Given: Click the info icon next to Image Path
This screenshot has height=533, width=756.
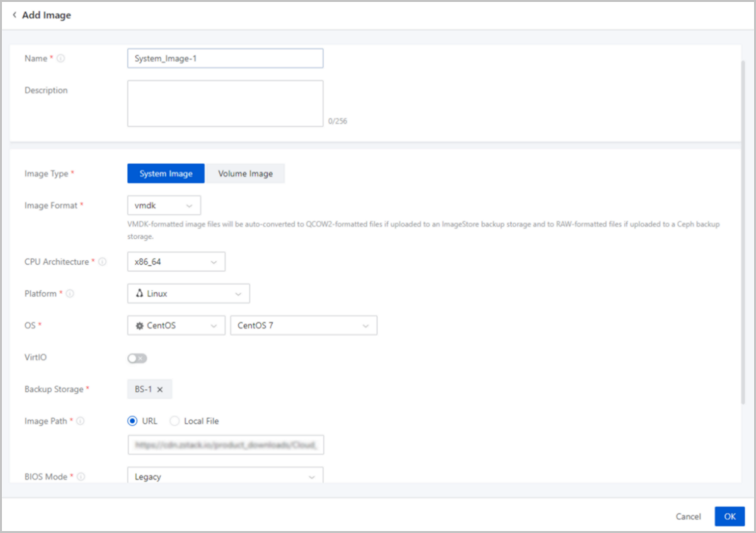Looking at the screenshot, I should pyautogui.click(x=81, y=421).
